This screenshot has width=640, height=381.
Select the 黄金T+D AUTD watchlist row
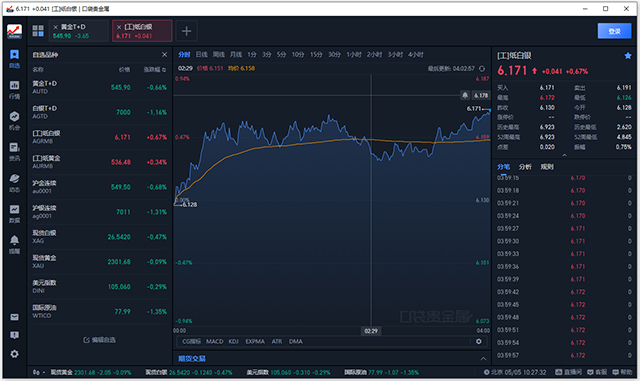pos(100,87)
